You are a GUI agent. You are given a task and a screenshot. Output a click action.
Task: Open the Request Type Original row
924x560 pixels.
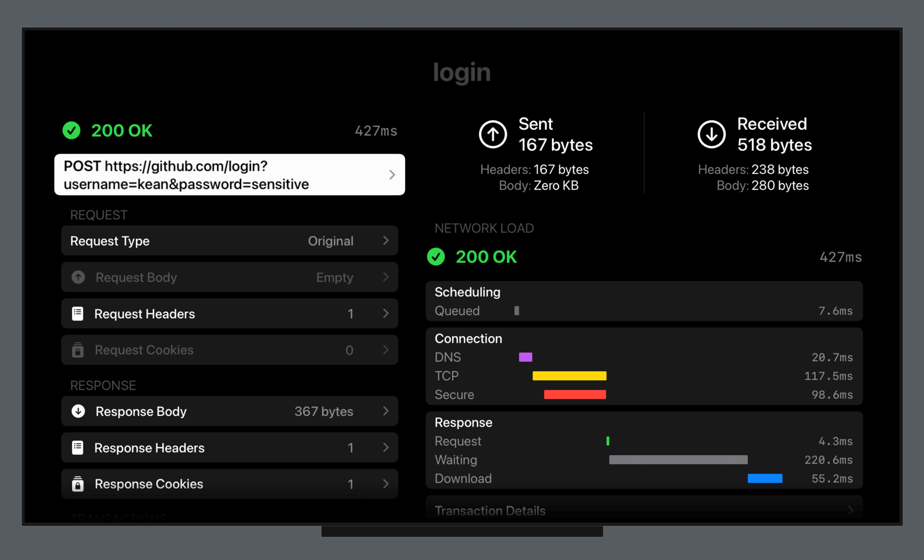pos(229,241)
